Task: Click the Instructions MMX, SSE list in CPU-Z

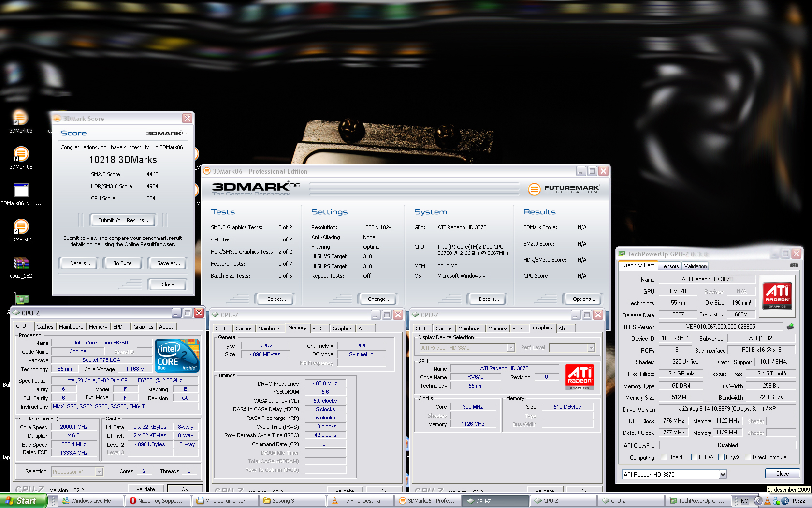Action: (125, 406)
